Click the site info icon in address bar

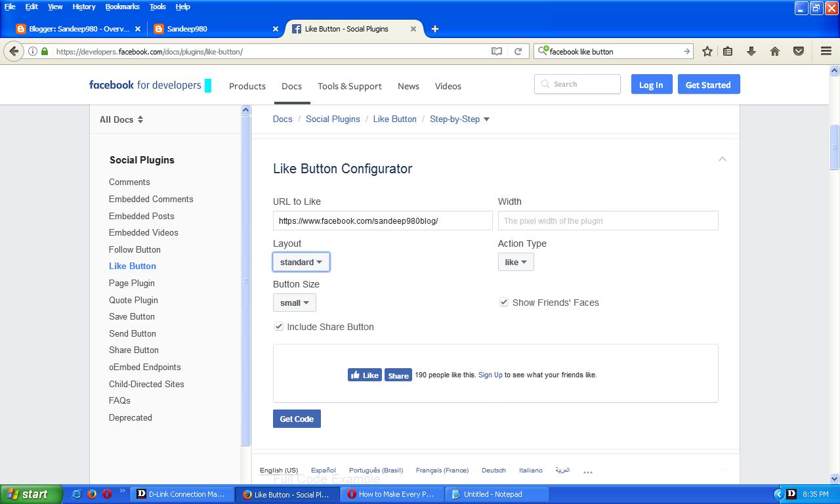(x=33, y=51)
